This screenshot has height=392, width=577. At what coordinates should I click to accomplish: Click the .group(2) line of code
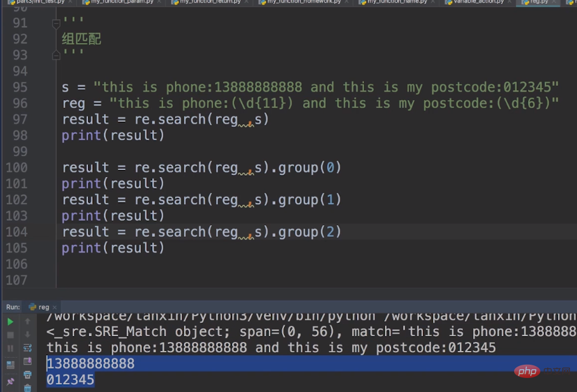pos(201,232)
